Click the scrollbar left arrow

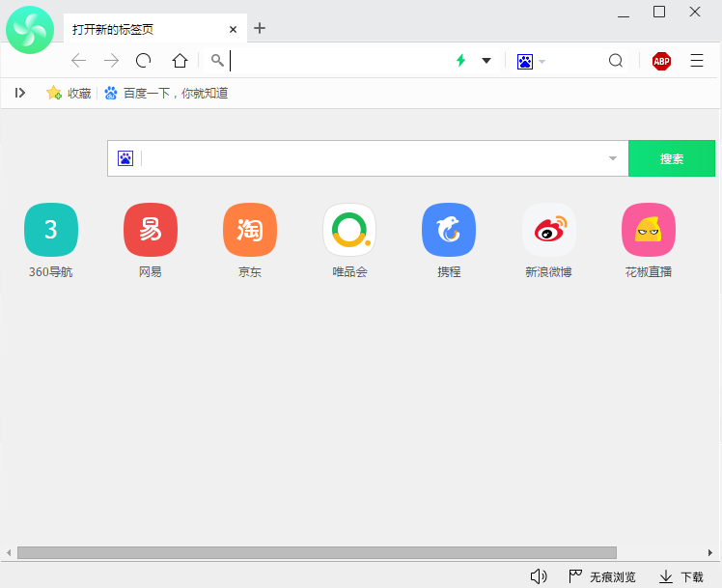point(9,552)
